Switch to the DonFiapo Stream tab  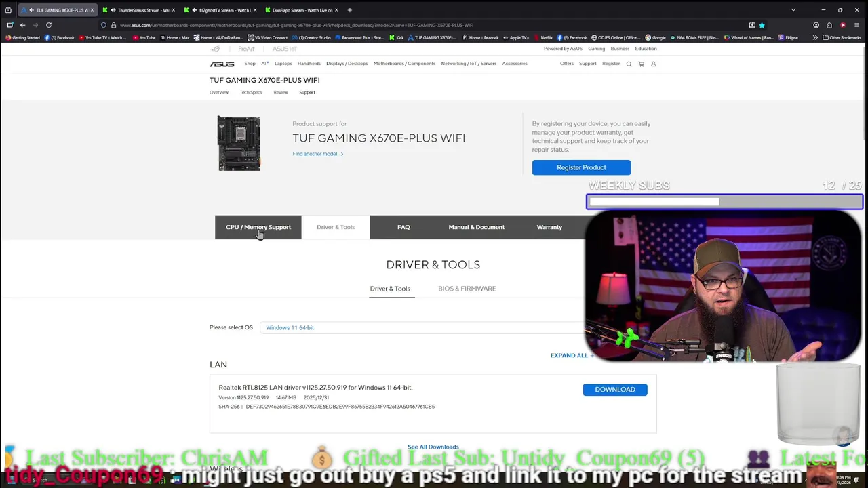tap(302, 10)
